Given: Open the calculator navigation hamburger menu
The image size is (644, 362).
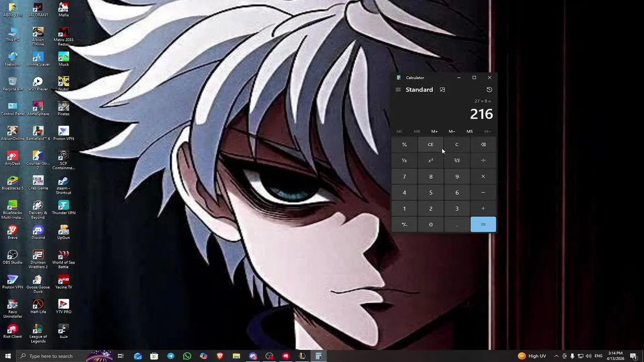Looking at the screenshot, I should [398, 89].
